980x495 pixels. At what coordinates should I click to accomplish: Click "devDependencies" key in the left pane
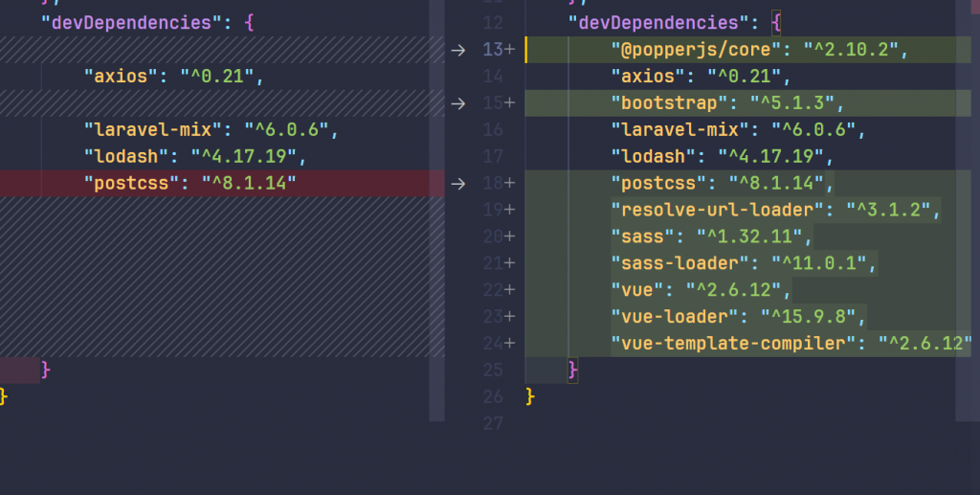[x=131, y=23]
